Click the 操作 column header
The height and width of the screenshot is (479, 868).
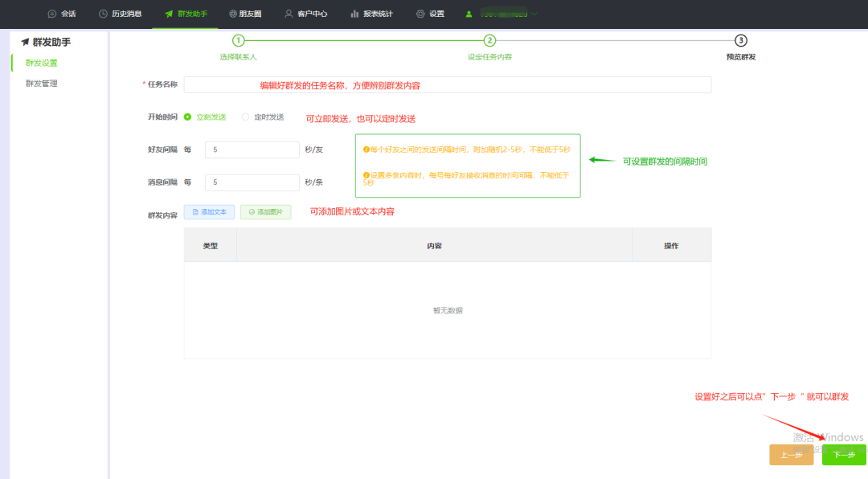671,245
